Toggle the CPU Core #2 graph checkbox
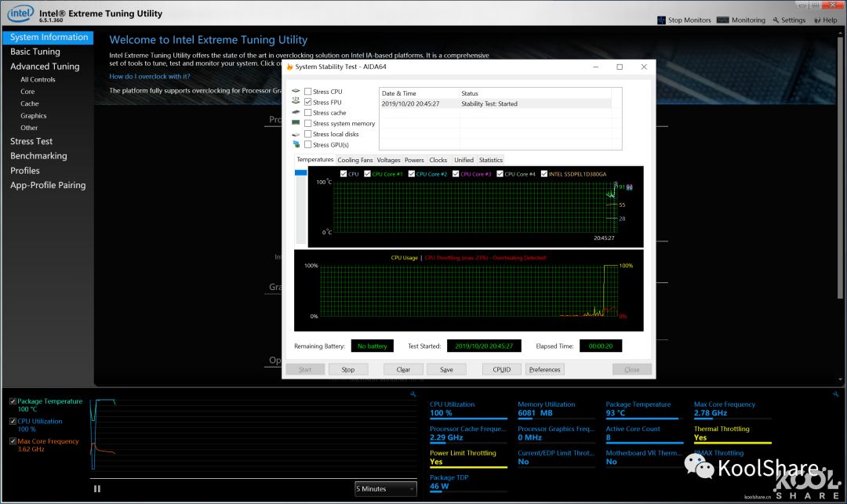 click(412, 174)
